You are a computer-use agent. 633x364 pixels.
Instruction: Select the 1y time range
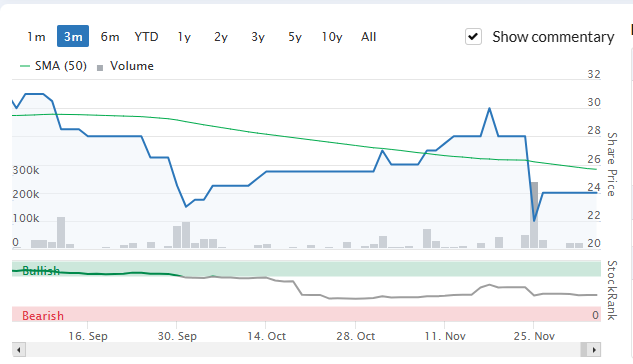184,37
